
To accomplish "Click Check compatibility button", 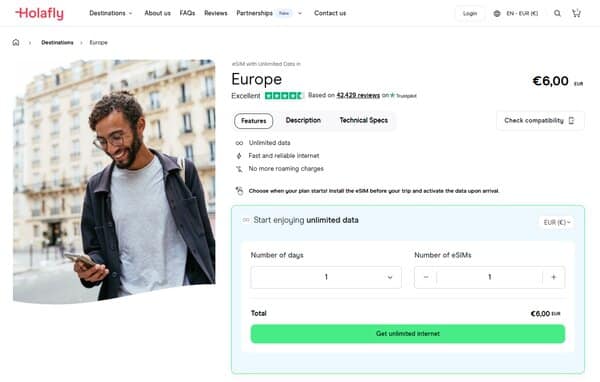I will [540, 121].
